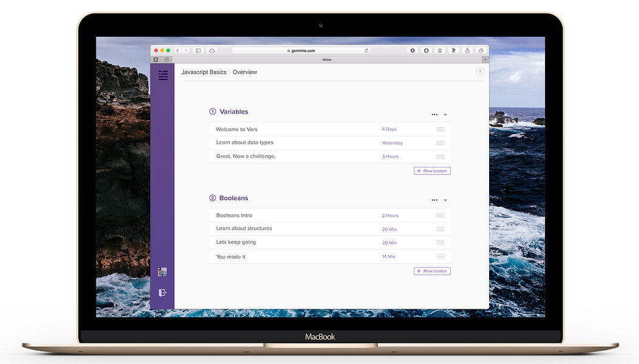
Task: Open the Learn about data types lesson
Action: pyautogui.click(x=330, y=143)
